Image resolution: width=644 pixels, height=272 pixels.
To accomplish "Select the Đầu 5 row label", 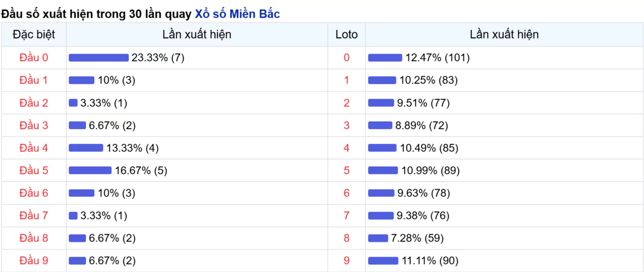I will click(34, 170).
